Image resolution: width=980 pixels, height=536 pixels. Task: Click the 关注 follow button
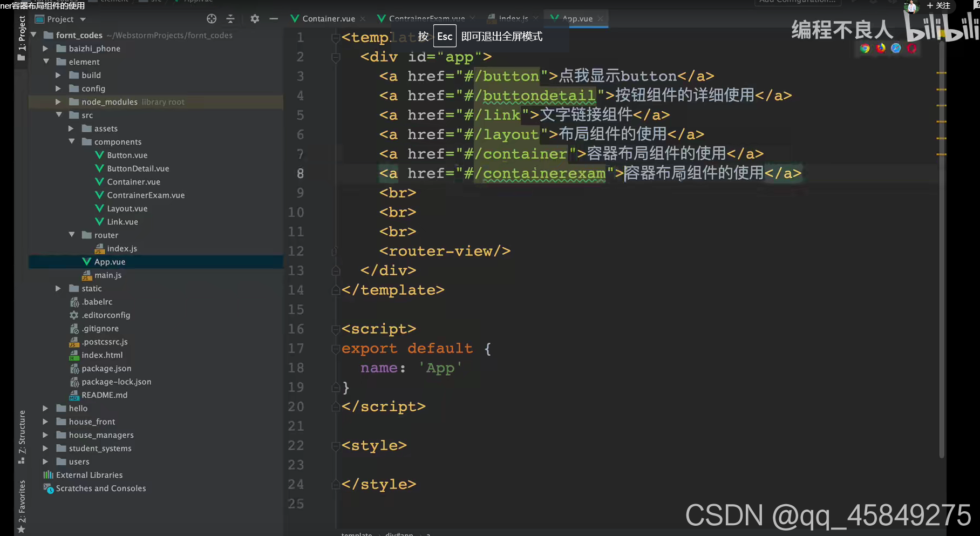pos(938,5)
